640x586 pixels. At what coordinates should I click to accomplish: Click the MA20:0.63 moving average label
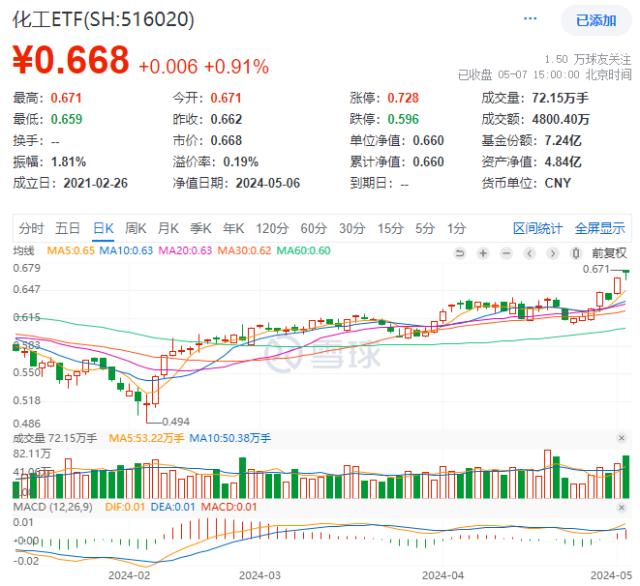185,251
